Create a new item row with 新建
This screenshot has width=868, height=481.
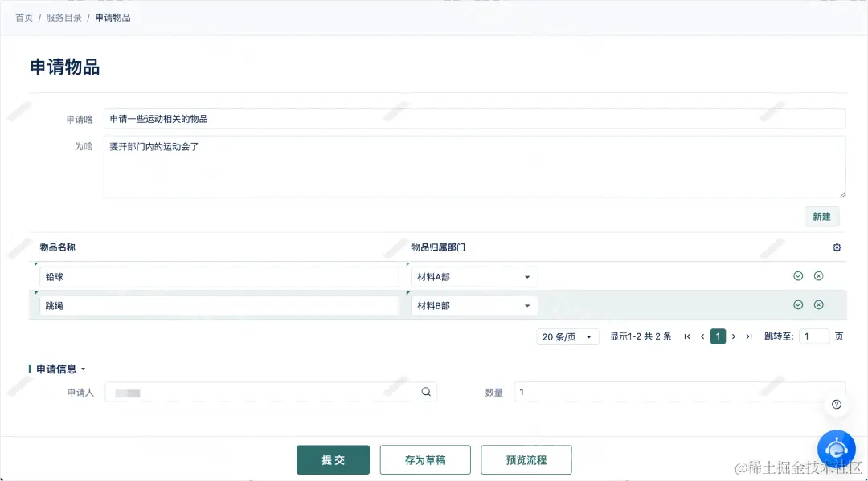[821, 217]
